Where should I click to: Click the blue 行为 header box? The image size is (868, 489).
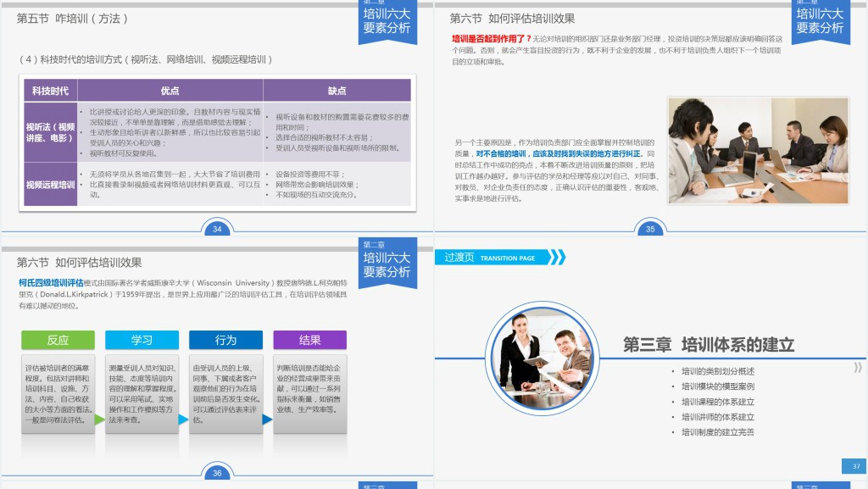click(x=225, y=340)
